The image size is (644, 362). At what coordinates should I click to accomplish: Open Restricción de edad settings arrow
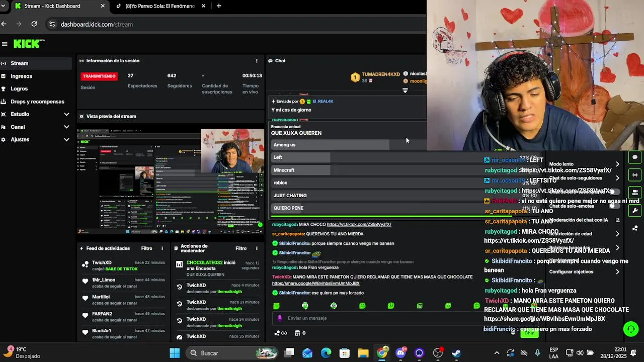[617, 234]
